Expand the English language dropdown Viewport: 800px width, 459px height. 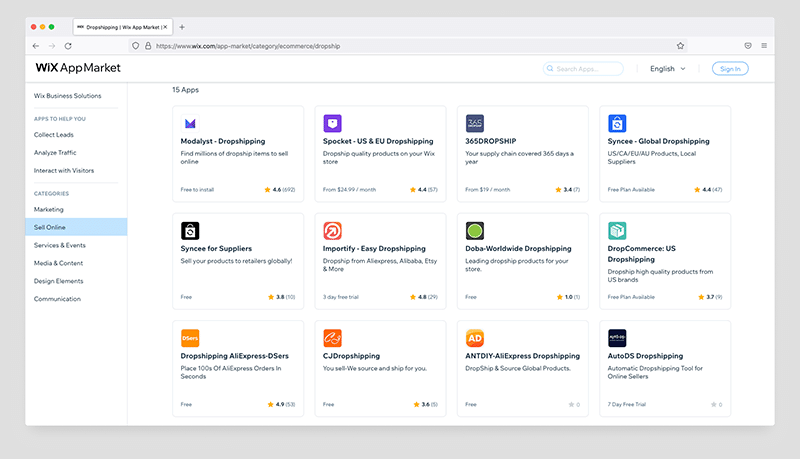667,69
